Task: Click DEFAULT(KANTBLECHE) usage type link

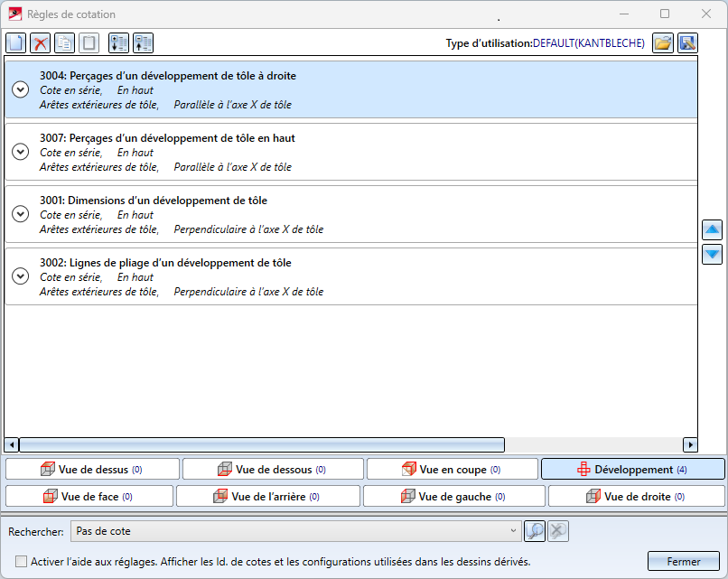Action: point(589,43)
